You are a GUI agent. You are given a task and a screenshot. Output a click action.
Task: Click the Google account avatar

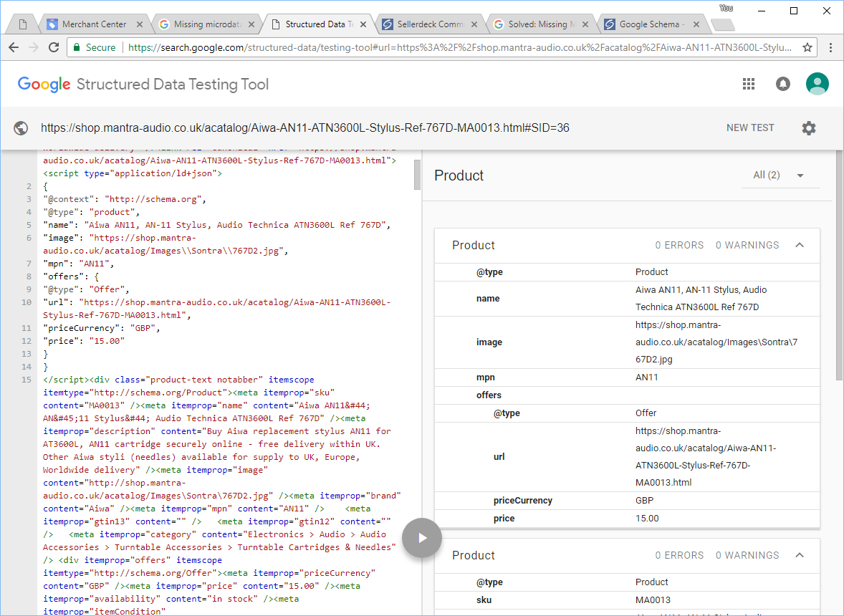pos(817,84)
